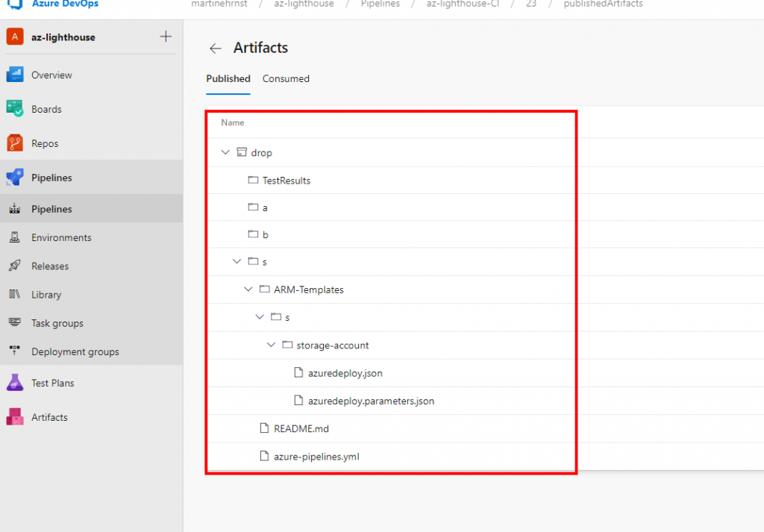Click the azuredeploy.parameters.json file icon
764x532 pixels.
tap(298, 401)
